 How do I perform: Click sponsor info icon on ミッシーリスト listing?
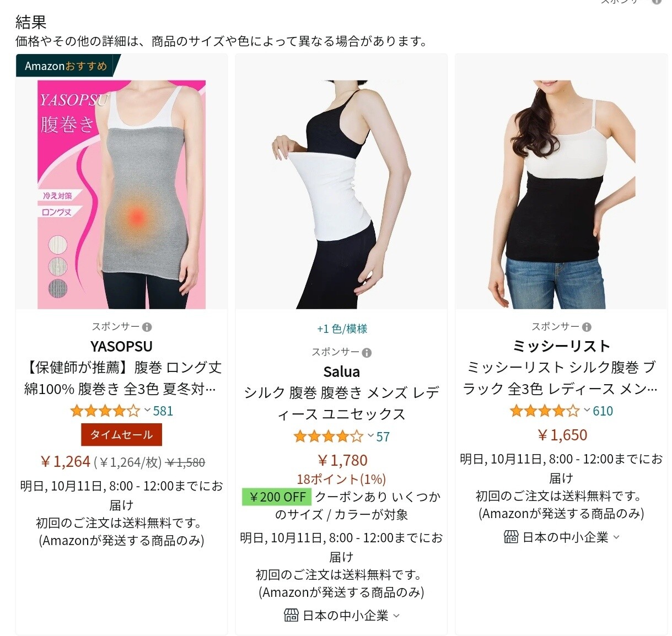tap(587, 327)
